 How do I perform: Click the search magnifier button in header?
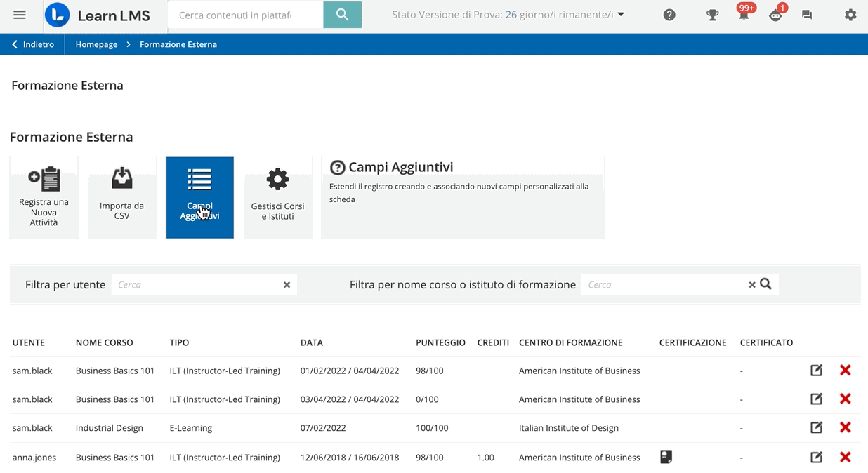tap(342, 15)
